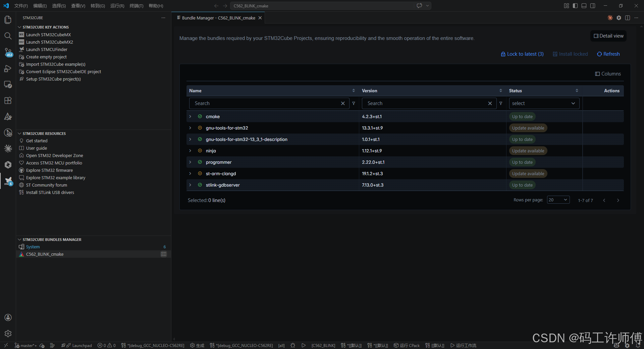Image resolution: width=644 pixels, height=349 pixels.
Task: Click the Refresh button
Action: point(608,54)
